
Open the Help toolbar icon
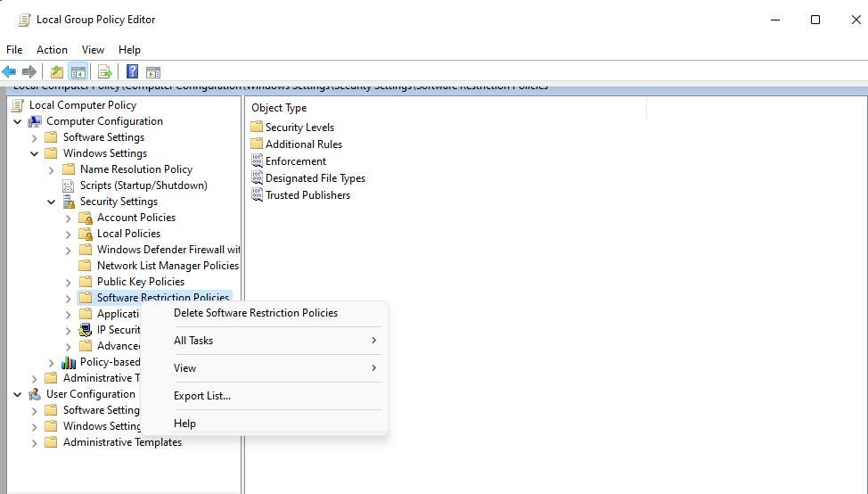(x=132, y=72)
